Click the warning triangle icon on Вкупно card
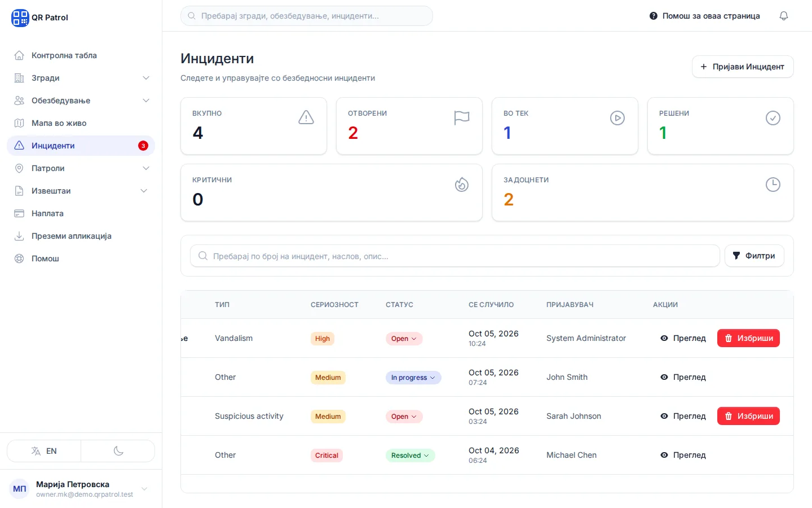This screenshot has width=812, height=508. 306,117
